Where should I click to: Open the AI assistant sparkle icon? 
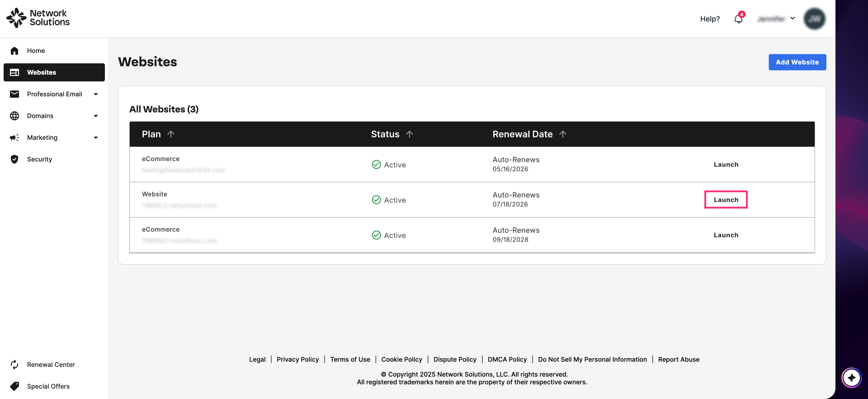click(851, 378)
